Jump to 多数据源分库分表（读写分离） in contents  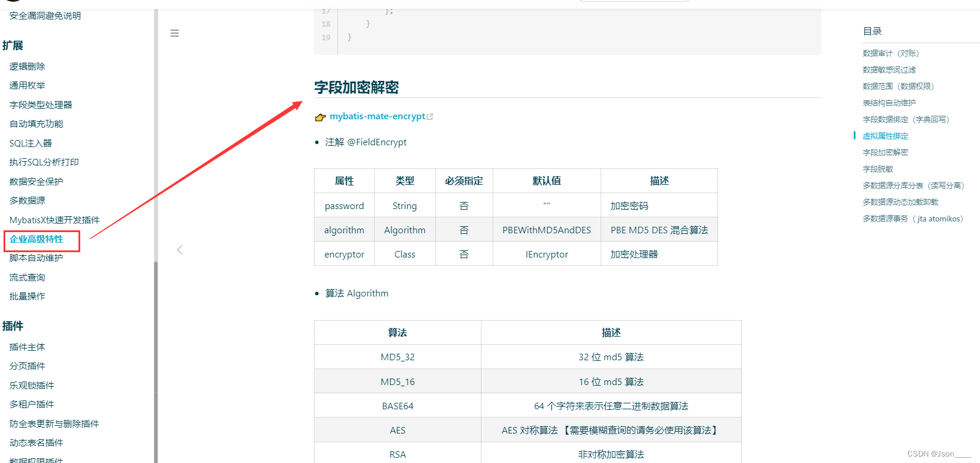[x=913, y=185]
